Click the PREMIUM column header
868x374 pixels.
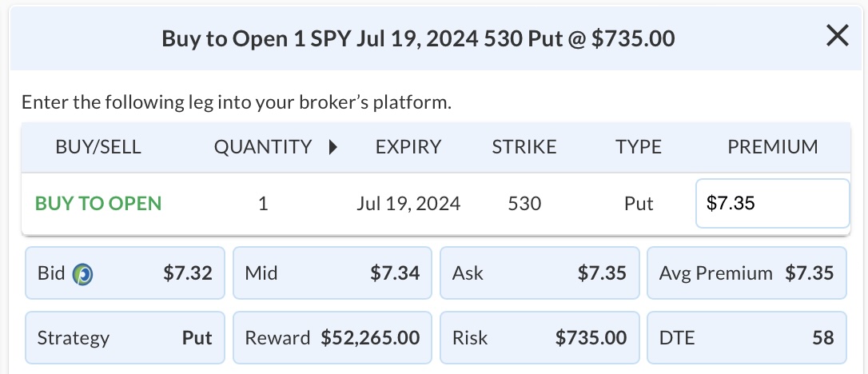coord(772,147)
